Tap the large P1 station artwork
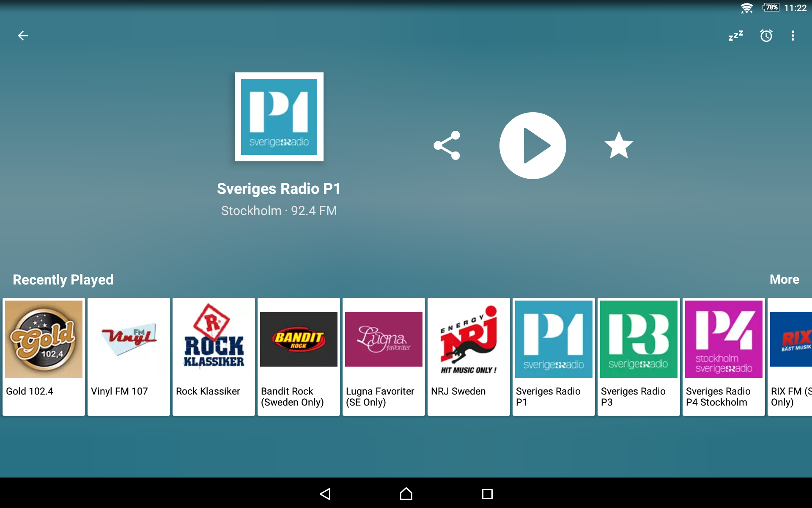 pos(279,117)
